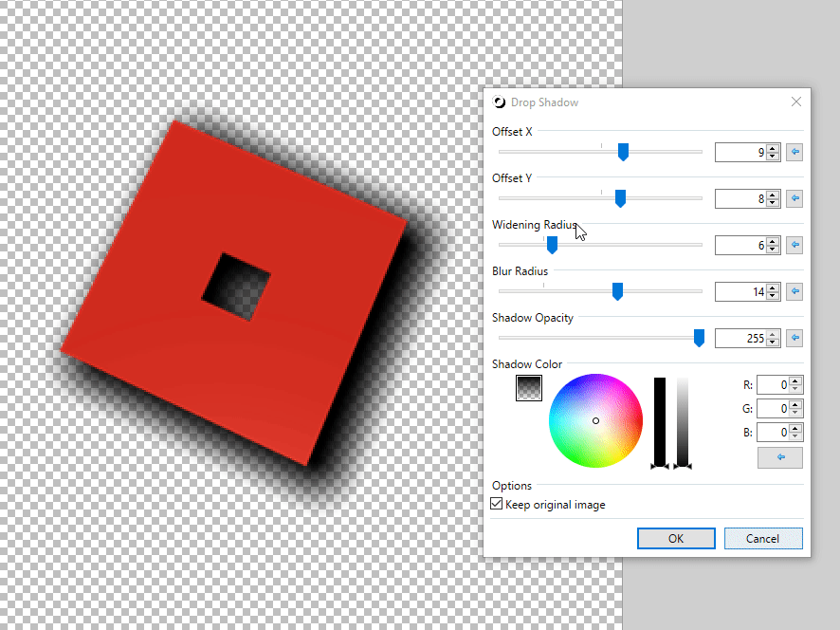The width and height of the screenshot is (840, 630).
Task: Click the checkered shadow color preview swatch
Action: tap(528, 388)
